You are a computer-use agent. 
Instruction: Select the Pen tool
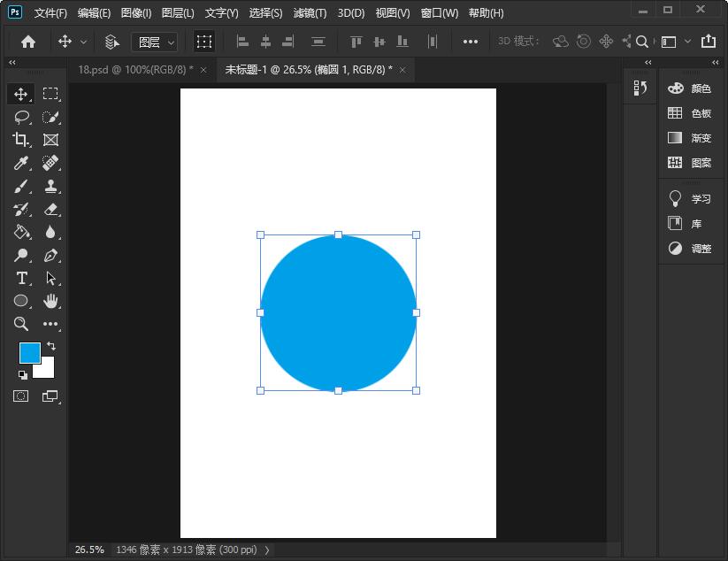[x=50, y=256]
